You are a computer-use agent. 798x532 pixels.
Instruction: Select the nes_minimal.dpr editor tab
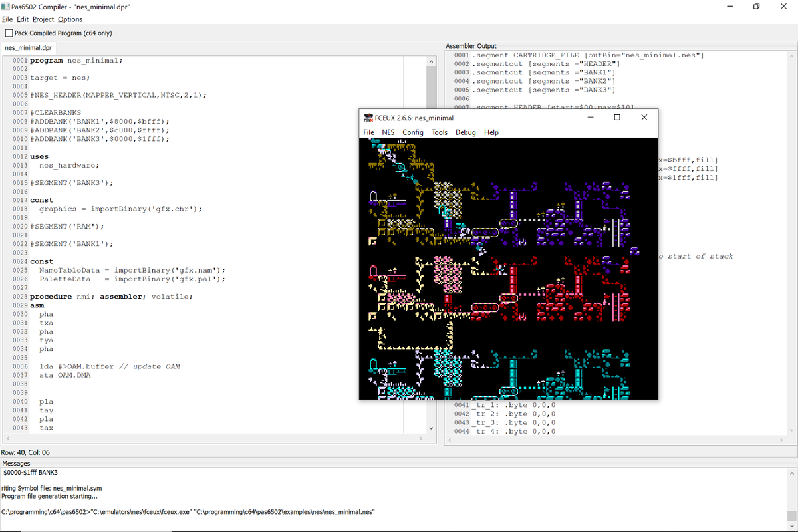tap(28, 47)
